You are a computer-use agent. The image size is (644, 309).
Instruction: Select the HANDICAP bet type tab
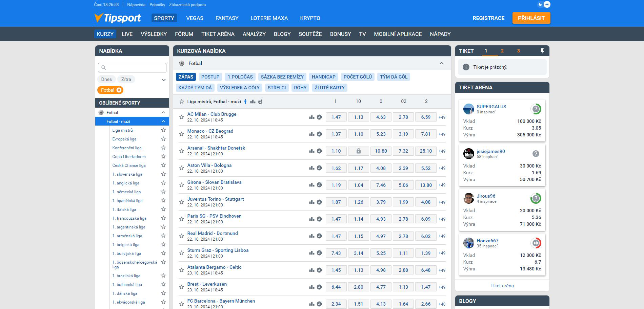(324, 77)
